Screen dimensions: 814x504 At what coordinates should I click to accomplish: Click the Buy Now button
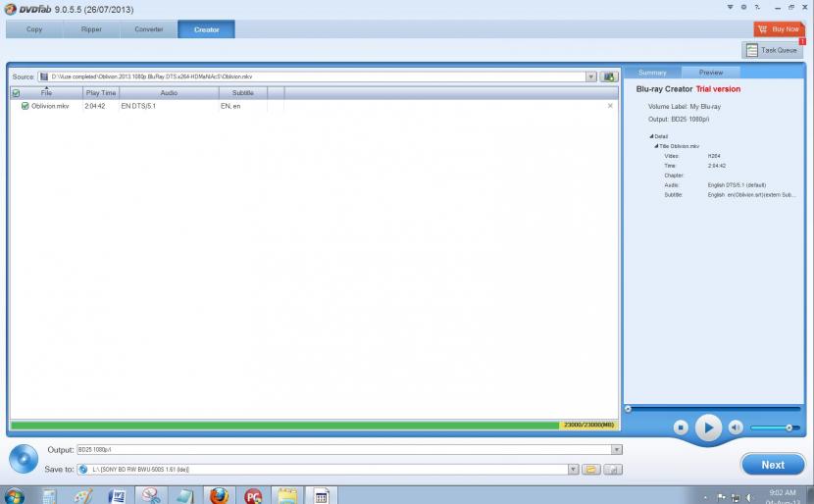(779, 29)
